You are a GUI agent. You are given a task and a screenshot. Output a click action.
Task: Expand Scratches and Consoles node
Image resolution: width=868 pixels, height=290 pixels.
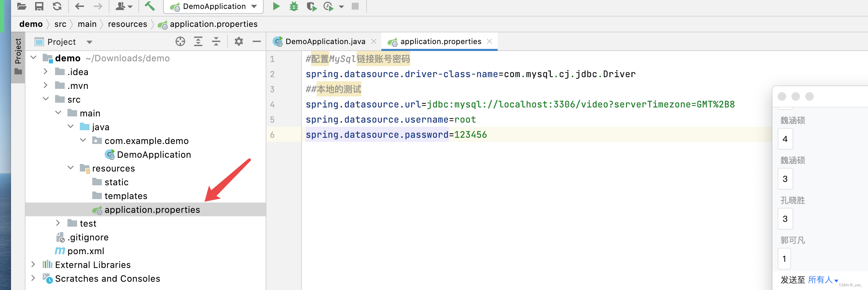click(x=33, y=278)
